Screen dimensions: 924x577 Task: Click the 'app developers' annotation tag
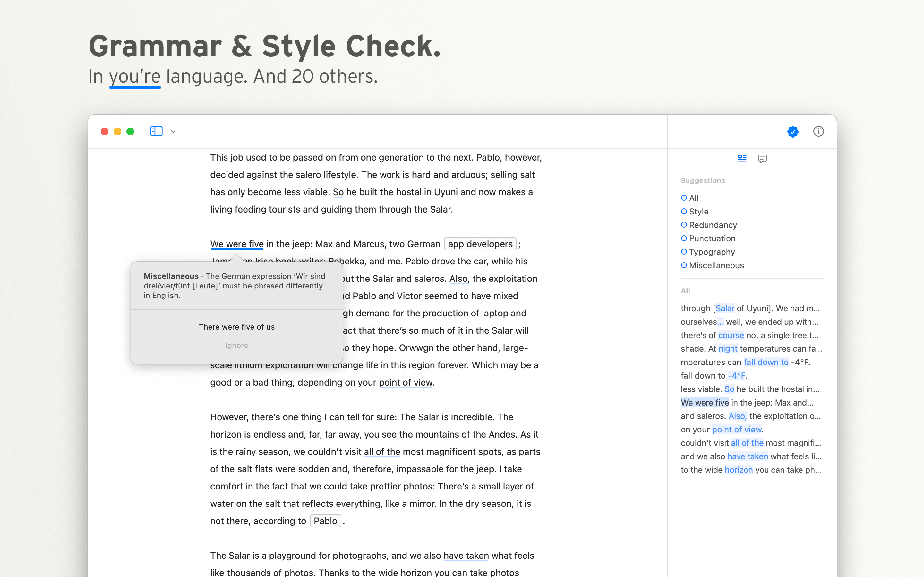click(x=480, y=244)
